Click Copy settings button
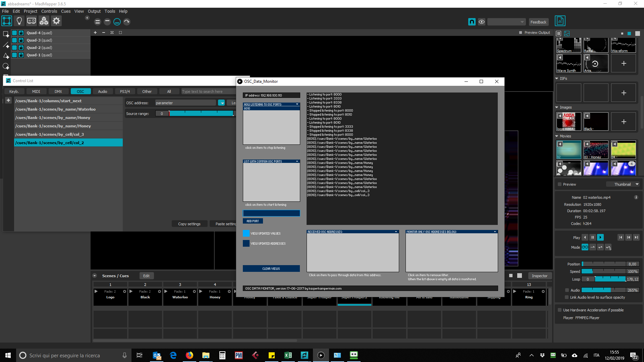644x362 pixels. click(189, 224)
